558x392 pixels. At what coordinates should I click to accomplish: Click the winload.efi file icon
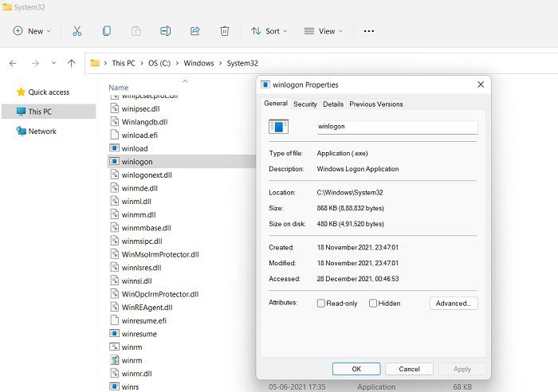(x=114, y=135)
